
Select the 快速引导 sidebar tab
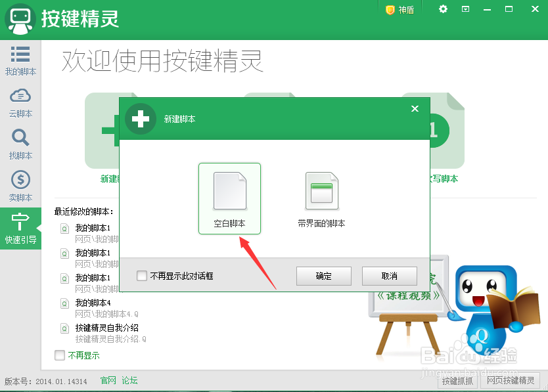(20, 229)
